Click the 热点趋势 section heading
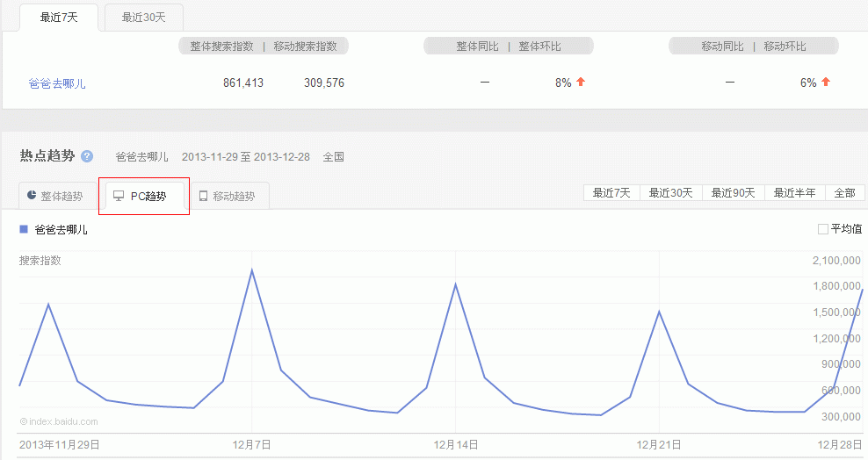This screenshot has width=868, height=460. pyautogui.click(x=47, y=156)
